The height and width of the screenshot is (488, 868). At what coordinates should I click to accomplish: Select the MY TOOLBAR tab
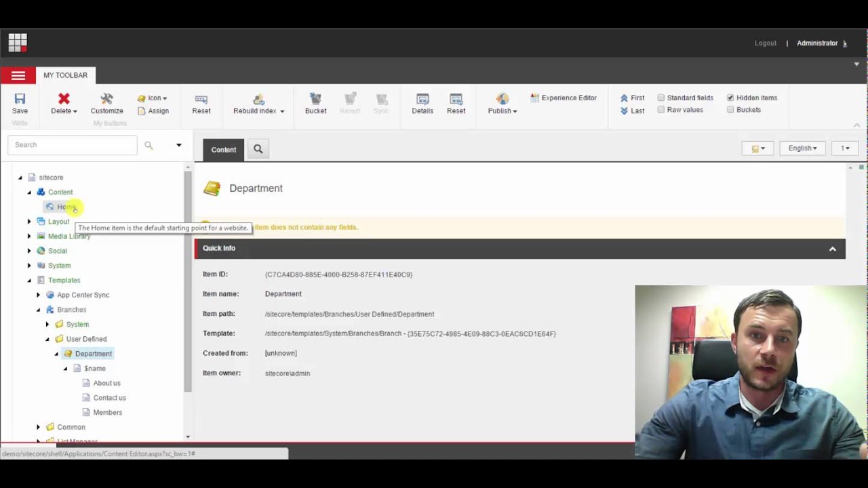(x=66, y=75)
